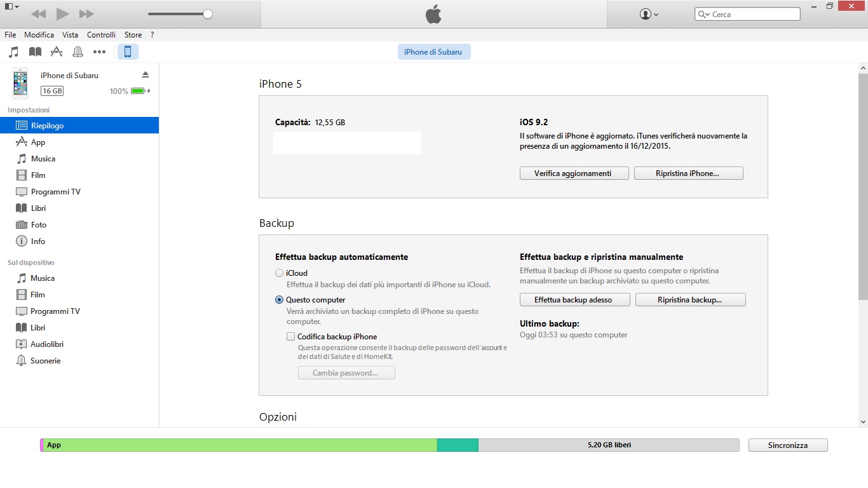Eject iPhone di Subaru
The height and width of the screenshot is (488, 868).
145,75
